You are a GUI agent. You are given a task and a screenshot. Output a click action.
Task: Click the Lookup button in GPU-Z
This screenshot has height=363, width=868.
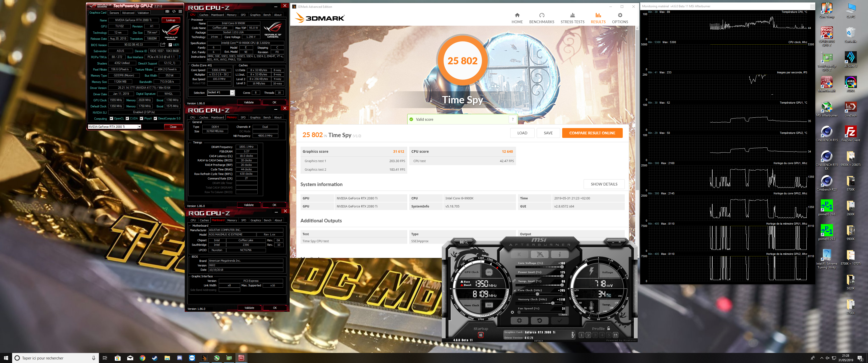[171, 20]
